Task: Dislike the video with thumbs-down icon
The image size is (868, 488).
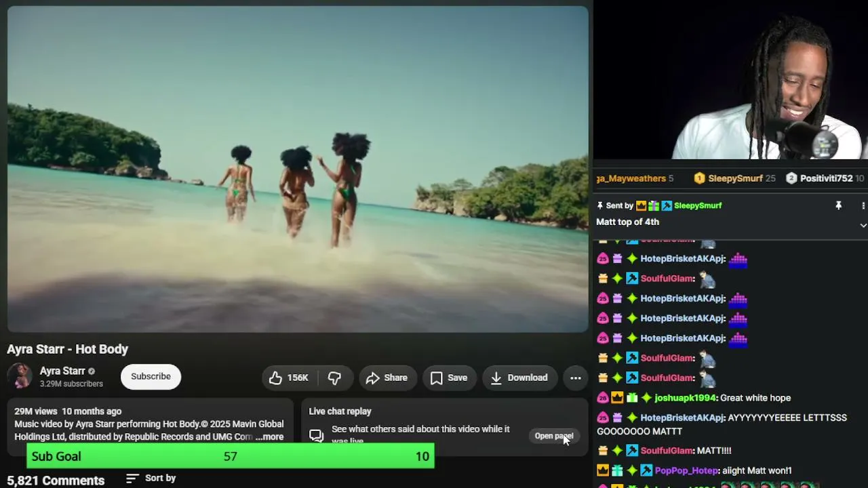Action: tap(335, 378)
